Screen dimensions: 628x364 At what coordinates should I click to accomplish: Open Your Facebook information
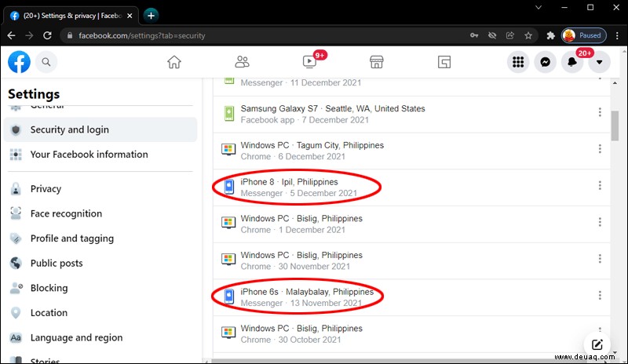pos(100,155)
